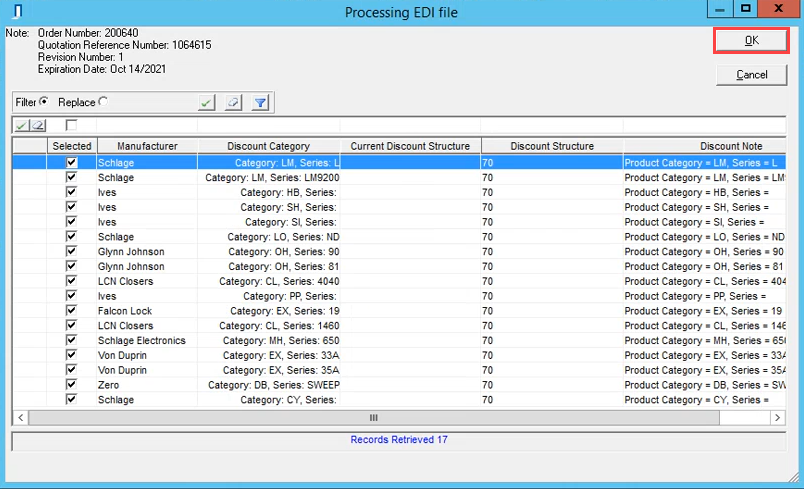Click the horizontal scrollbar right arrow
This screenshot has height=489, width=804.
click(777, 418)
